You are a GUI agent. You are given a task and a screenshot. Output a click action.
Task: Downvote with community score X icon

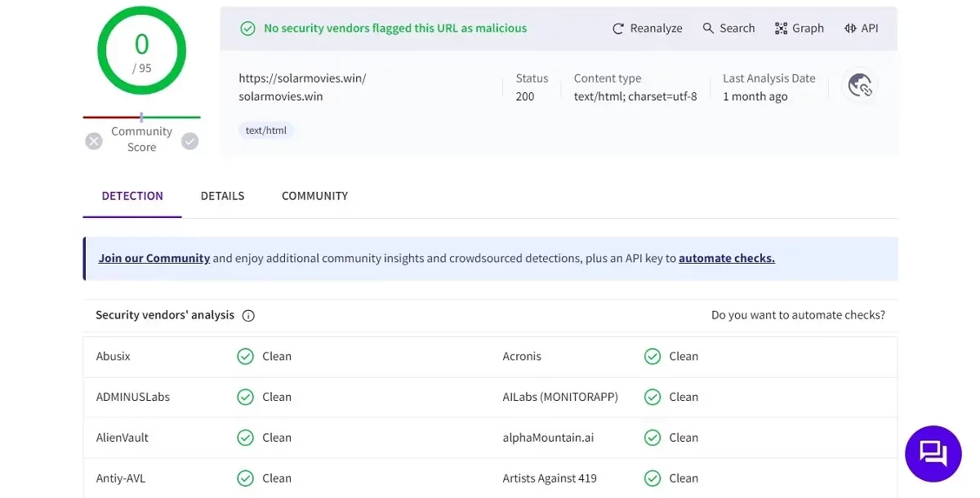[x=94, y=141]
